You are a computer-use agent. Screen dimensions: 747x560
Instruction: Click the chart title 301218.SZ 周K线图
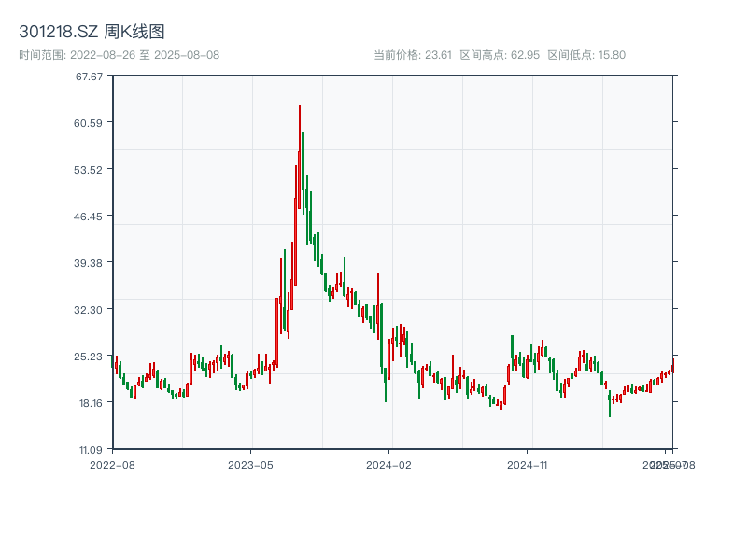[x=92, y=32]
